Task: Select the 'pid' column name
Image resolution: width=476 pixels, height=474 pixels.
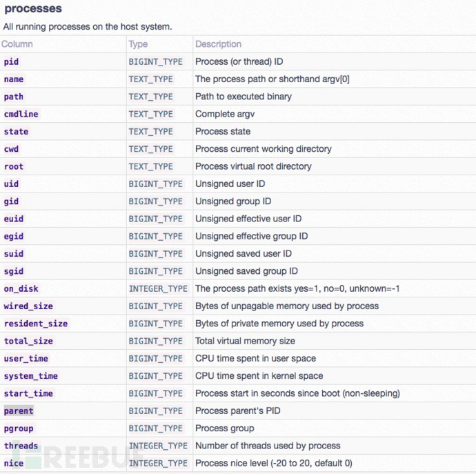Action: pyautogui.click(x=11, y=61)
